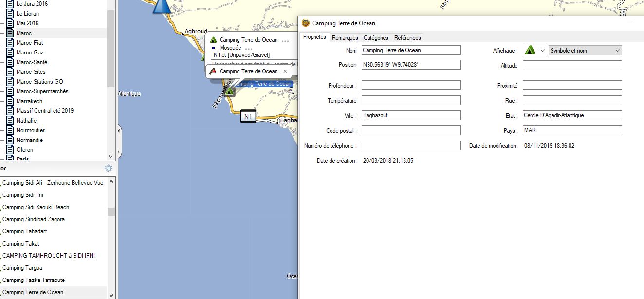
Task: Click the Numéro de téléphone field
Action: pos(411,145)
